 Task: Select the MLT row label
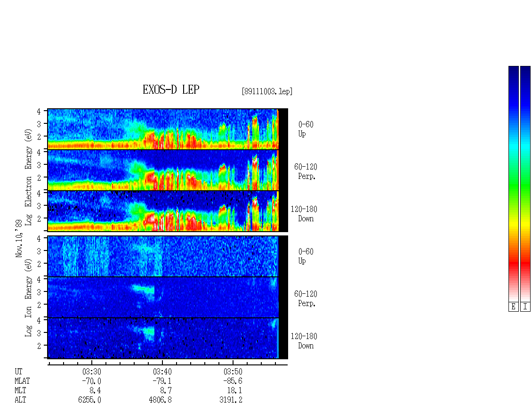[x=20, y=391]
